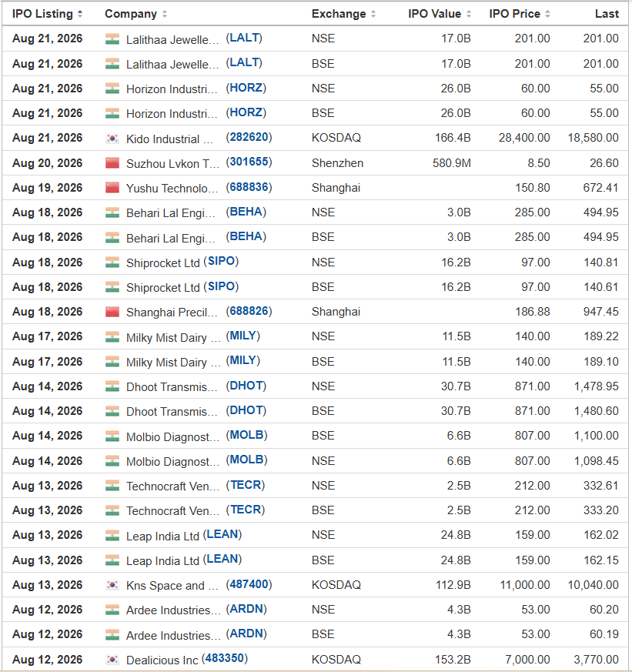Open LALT ticker link in BSE row
The image size is (632, 672).
(x=244, y=62)
